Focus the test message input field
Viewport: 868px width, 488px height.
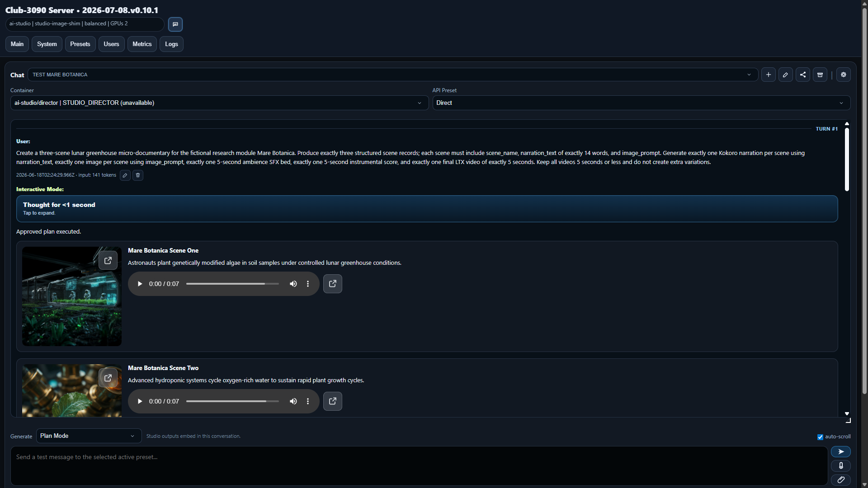[x=419, y=466]
